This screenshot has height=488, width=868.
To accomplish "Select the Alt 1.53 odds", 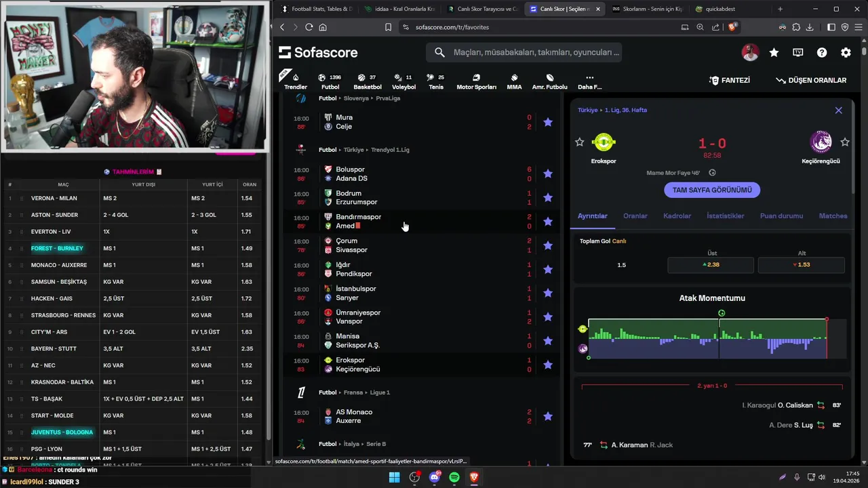I will (x=802, y=264).
